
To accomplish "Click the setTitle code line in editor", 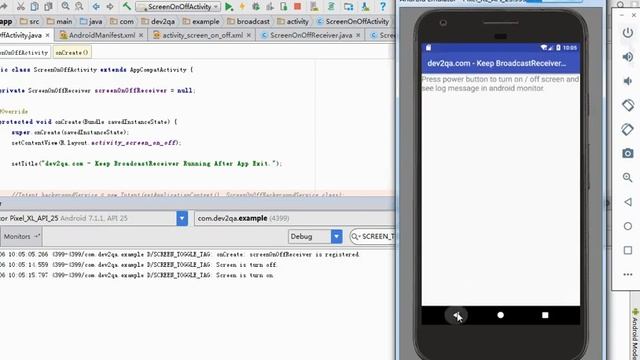I will coord(147,164).
